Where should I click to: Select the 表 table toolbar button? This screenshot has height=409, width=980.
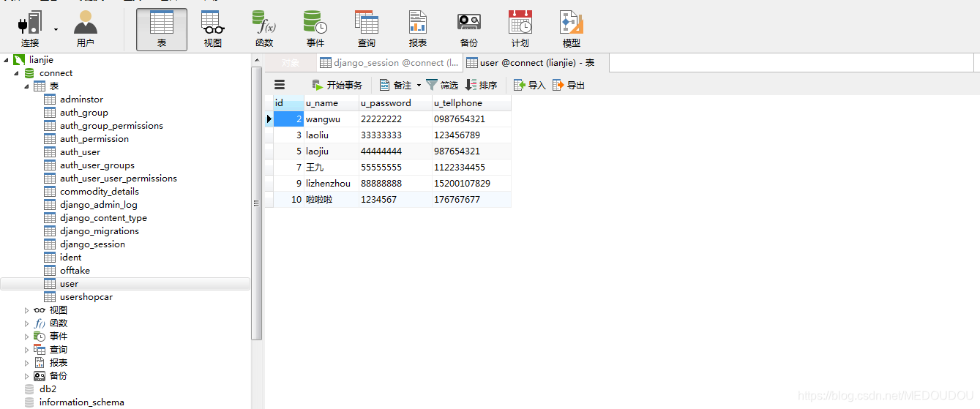pos(162,30)
